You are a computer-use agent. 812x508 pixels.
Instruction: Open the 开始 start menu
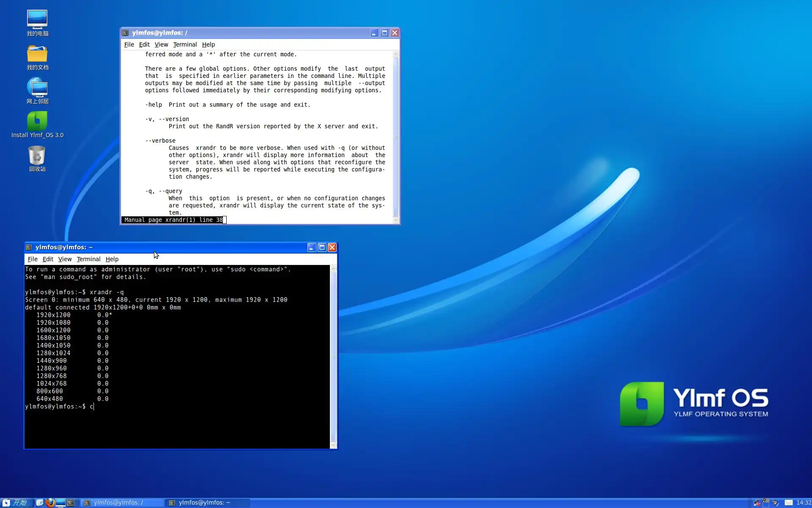(17, 502)
